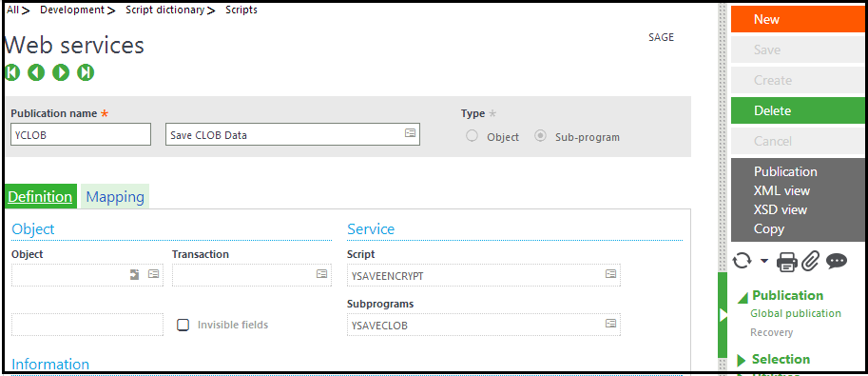Click the paperclip attachment icon

(810, 261)
